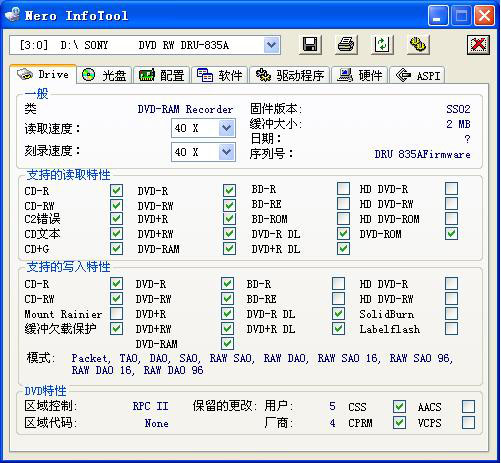Viewport: 501px width, 463px height.
Task: Click the Save floppy disk icon
Action: click(310, 44)
